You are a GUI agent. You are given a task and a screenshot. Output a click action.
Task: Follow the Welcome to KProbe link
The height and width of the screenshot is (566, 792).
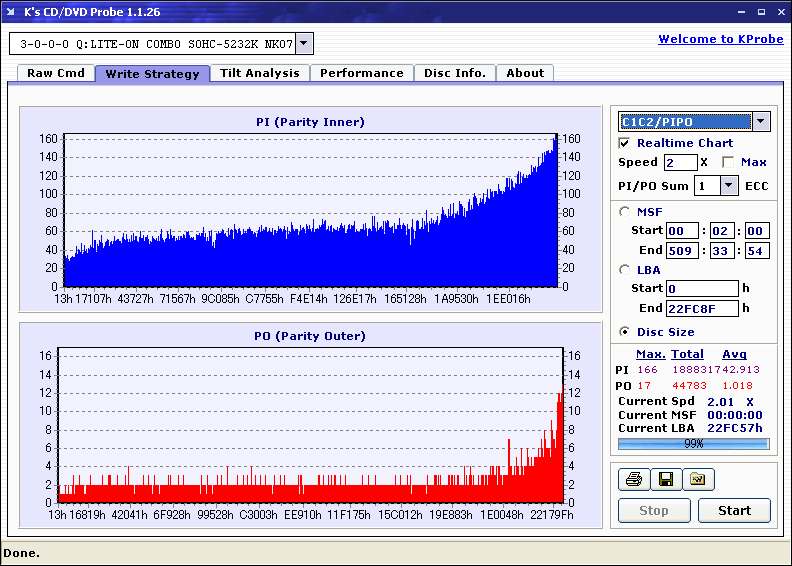[721, 39]
